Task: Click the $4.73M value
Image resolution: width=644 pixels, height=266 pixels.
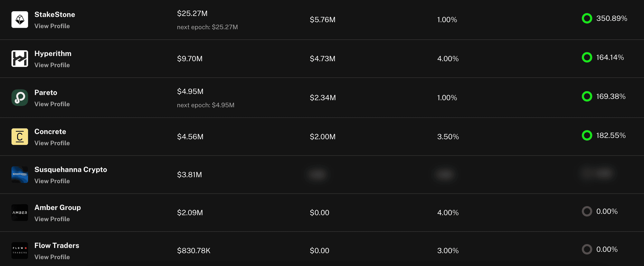Action: 323,59
